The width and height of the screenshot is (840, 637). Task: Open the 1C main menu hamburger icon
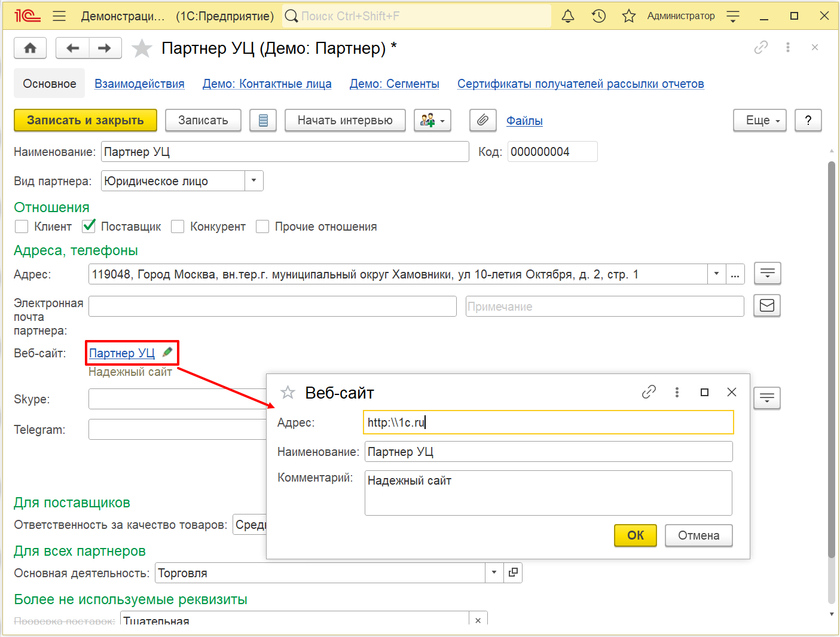click(59, 16)
